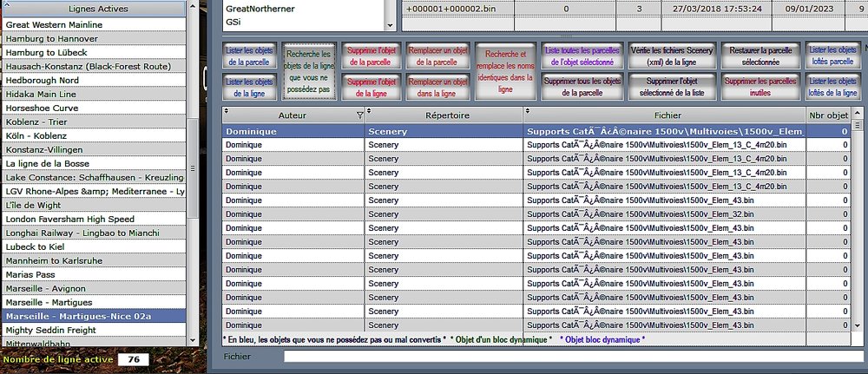Screen dimensions: 868x374
Task: Click the sort arrows on Fichier column
Action: (529, 114)
